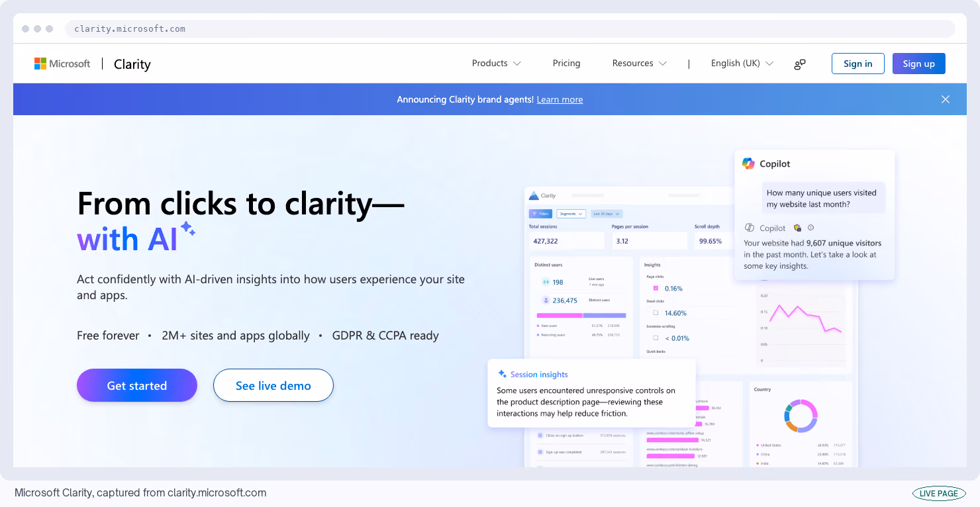Image resolution: width=980 pixels, height=507 pixels.
Task: Click the small Copilot icon beside the answer label
Action: tap(750, 228)
